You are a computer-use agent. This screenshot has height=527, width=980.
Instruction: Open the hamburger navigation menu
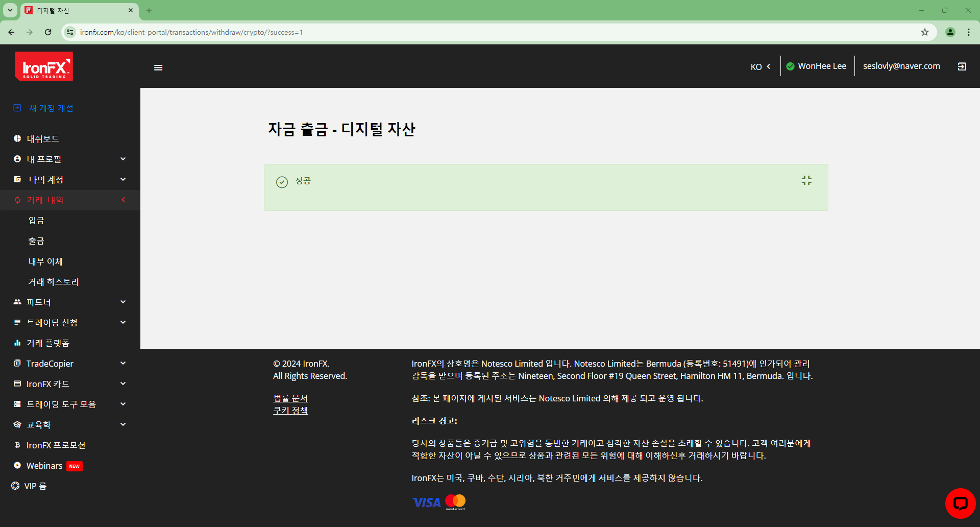(x=158, y=67)
